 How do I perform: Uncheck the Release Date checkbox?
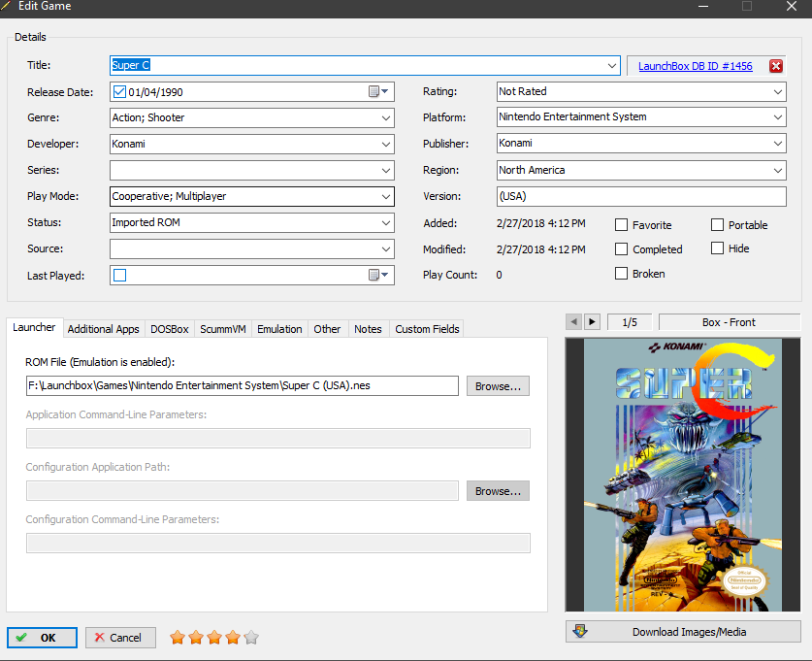tap(119, 91)
